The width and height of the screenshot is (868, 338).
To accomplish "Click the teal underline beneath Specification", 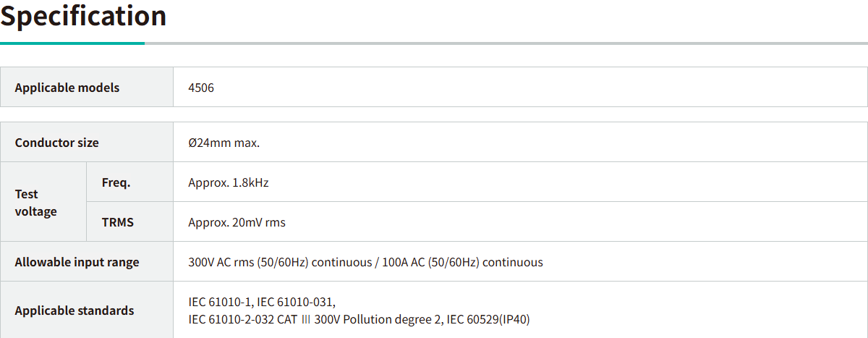I will point(72,43).
